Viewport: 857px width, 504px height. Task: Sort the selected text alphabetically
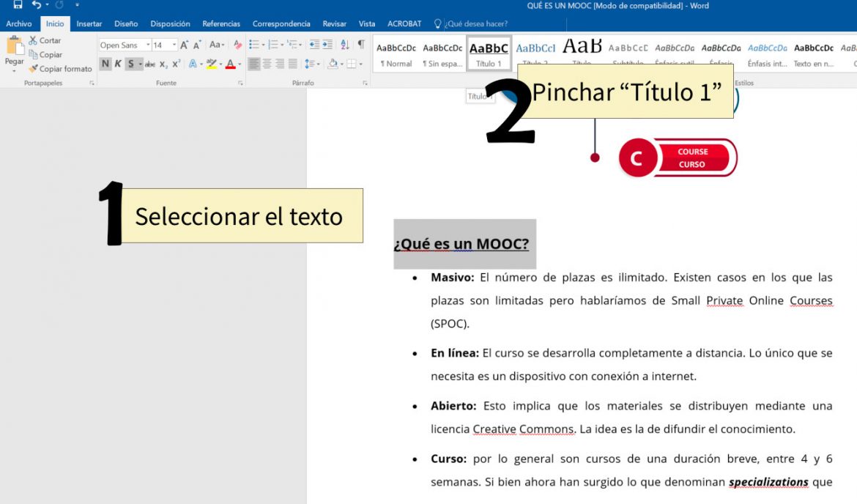point(345,45)
